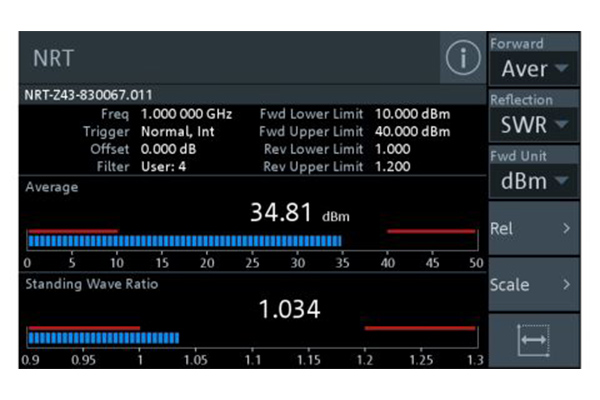
Task: Select Fwd Upper Limit 40.000 dBm
Action: 412,132
